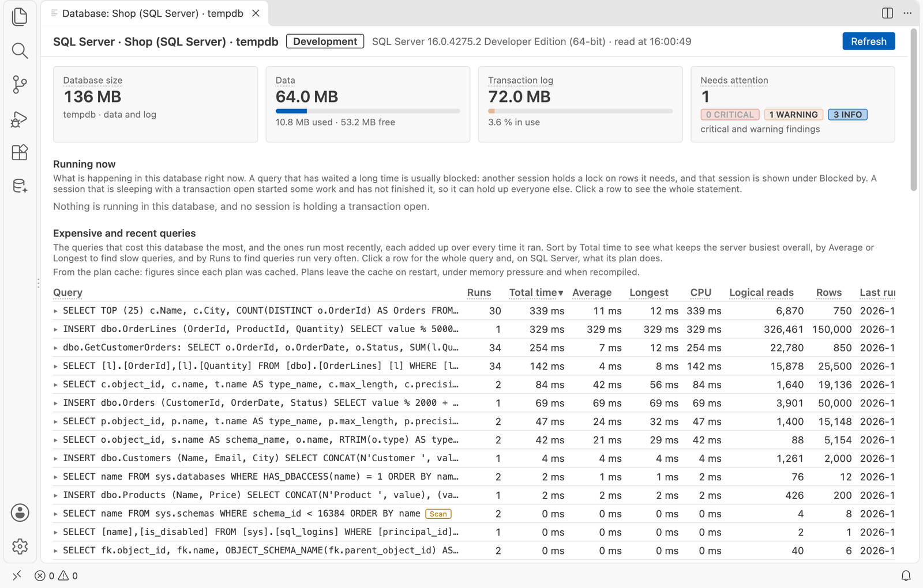Open the errors and warnings status indicator
Screen dimensions: 923x588
click(56, 575)
